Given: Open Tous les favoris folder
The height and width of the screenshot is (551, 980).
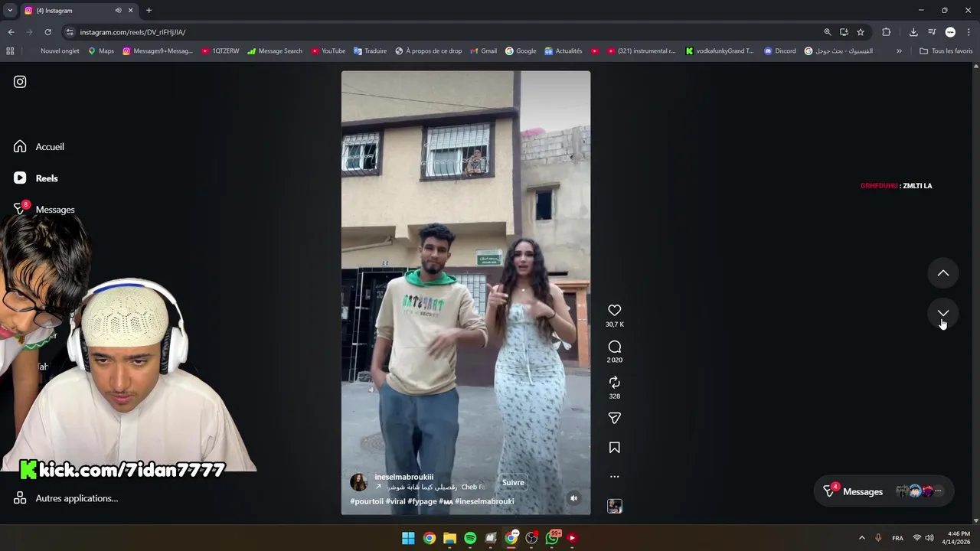Looking at the screenshot, I should [946, 51].
